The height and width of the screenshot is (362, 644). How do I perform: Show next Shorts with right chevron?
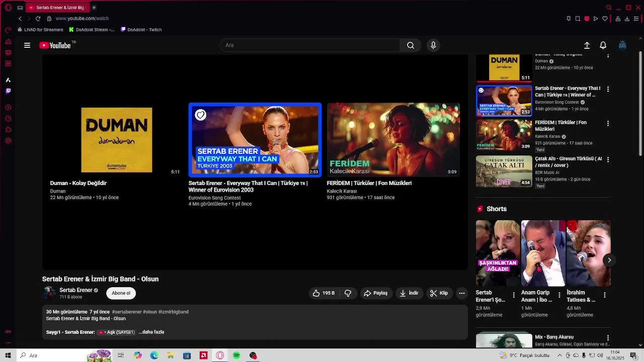(609, 260)
